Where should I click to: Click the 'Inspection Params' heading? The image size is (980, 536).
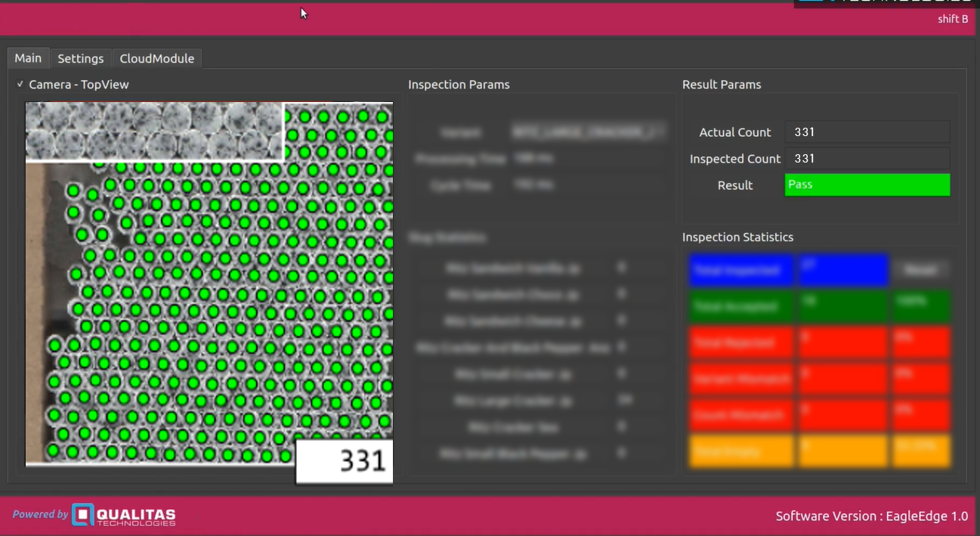[x=459, y=85]
